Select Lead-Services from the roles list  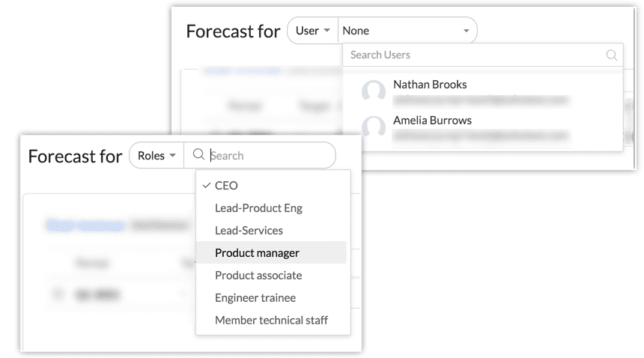(249, 231)
